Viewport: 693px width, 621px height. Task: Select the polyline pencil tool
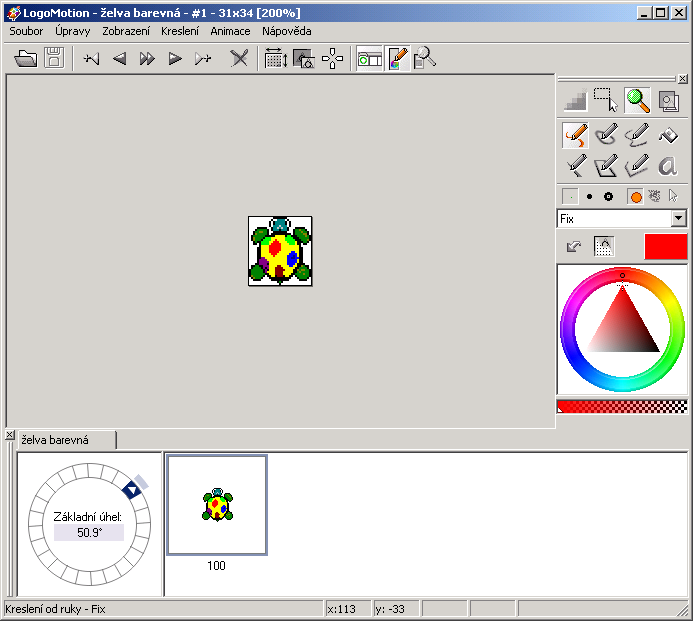point(637,166)
